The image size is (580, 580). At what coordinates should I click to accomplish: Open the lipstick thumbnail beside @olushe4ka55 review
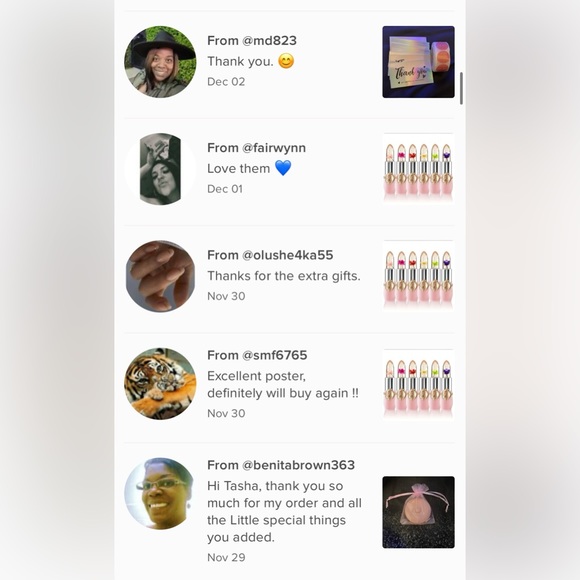pos(418,276)
